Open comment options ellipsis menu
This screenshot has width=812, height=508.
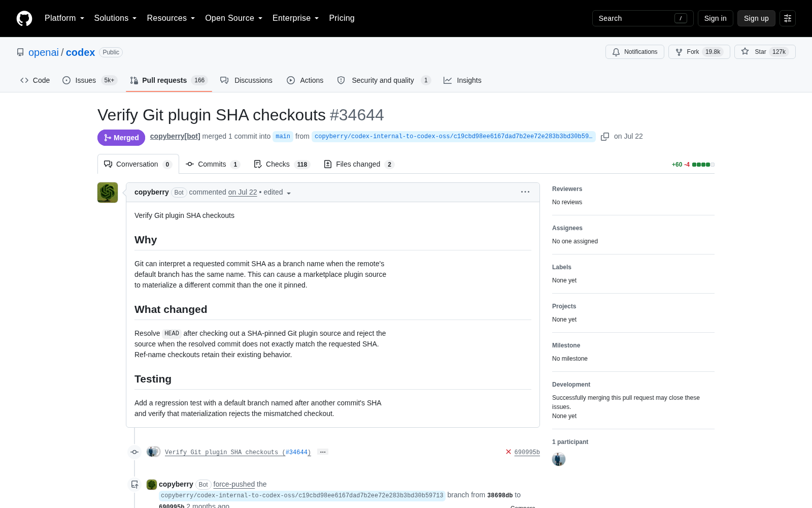(x=525, y=192)
